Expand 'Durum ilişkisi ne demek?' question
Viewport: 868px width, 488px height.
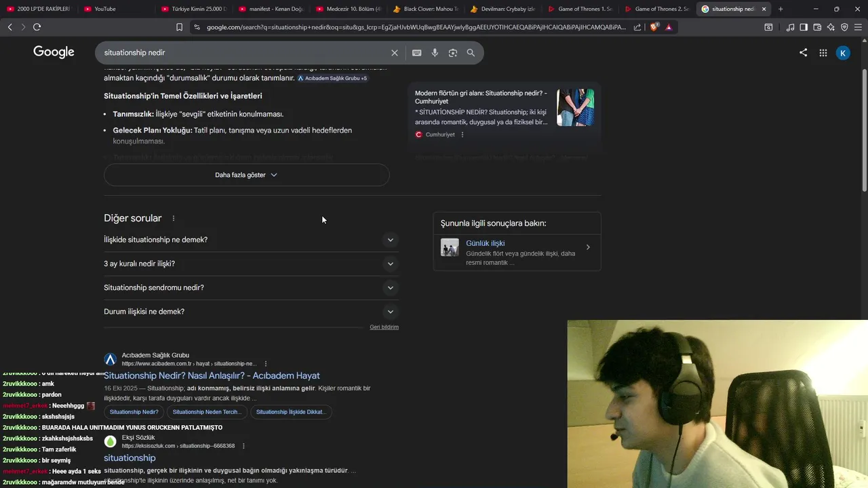coord(251,312)
